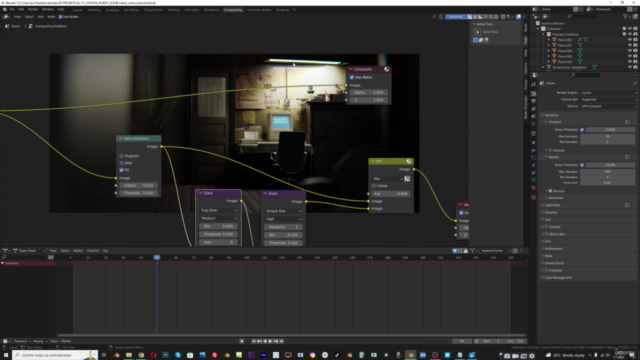Adjust the Alpha value on Composite node
Image resolution: width=640 pixels, height=360 pixels.
(x=369, y=93)
